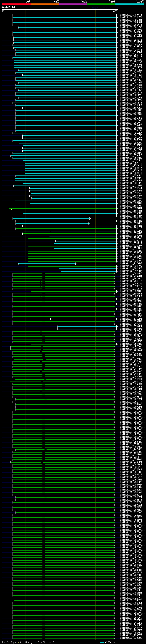Click the white query sequence ruler bar

(x=60, y=9)
